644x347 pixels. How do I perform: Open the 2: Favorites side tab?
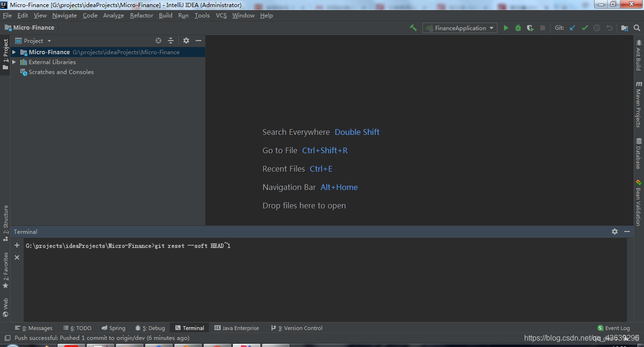[x=5, y=271]
